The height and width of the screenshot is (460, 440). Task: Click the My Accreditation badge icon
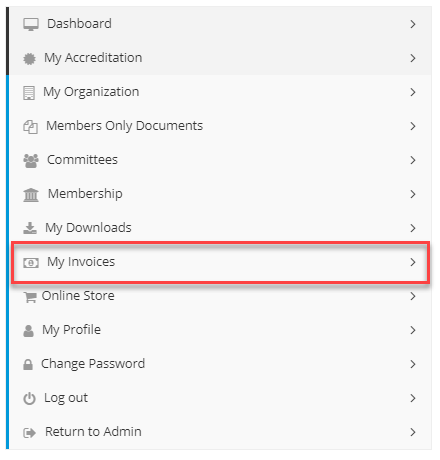29,59
